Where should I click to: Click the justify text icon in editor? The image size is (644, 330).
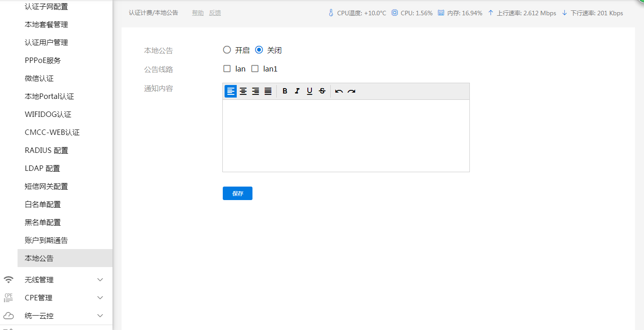268,91
